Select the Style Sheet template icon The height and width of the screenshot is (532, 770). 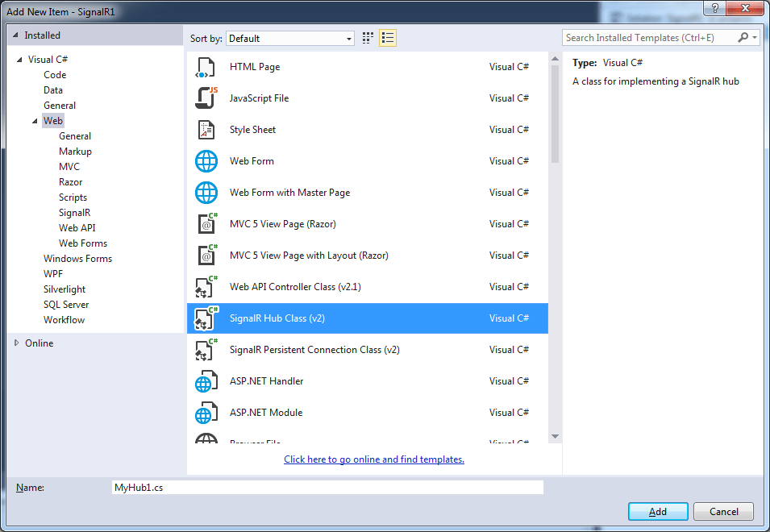(x=206, y=129)
